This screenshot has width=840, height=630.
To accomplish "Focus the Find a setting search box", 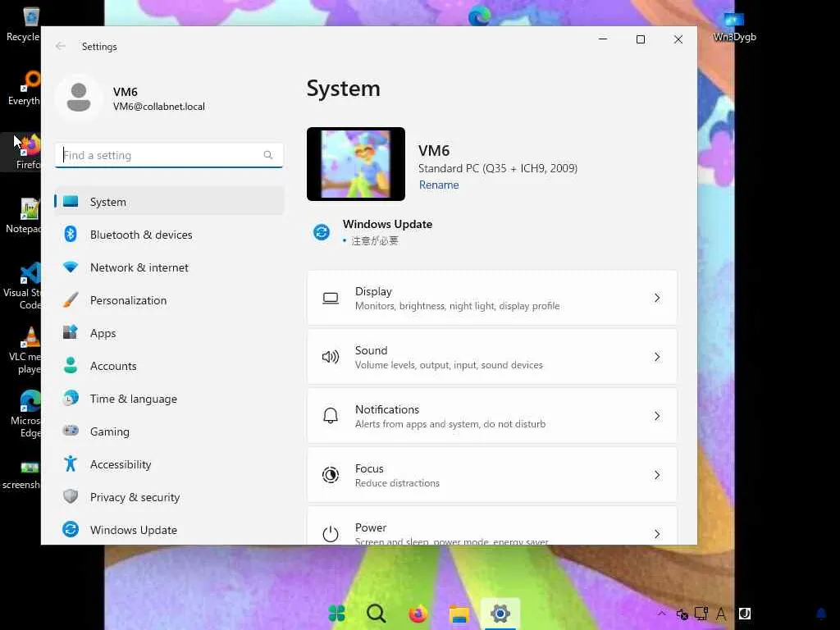I will click(x=169, y=155).
